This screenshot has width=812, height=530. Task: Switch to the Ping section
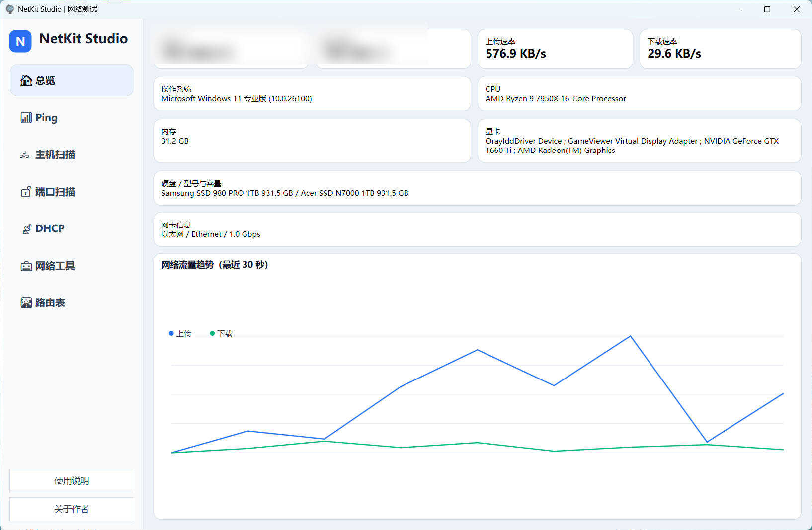(x=46, y=117)
